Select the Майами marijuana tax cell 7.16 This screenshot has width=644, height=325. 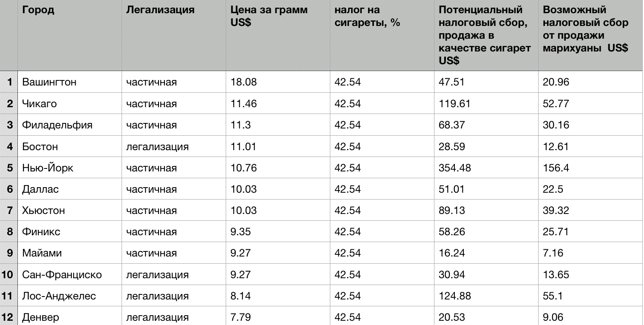click(590, 253)
